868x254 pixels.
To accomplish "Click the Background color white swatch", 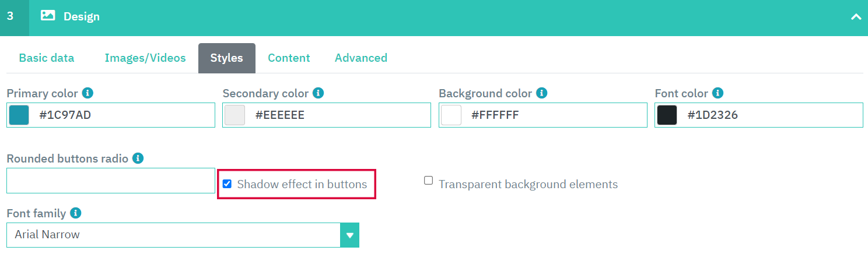I will pos(451,115).
